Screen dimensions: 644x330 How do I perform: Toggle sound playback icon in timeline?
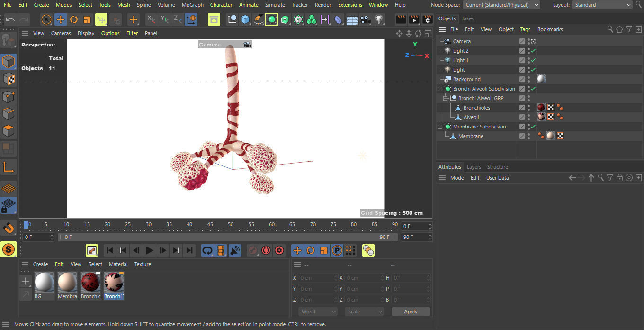(234, 250)
